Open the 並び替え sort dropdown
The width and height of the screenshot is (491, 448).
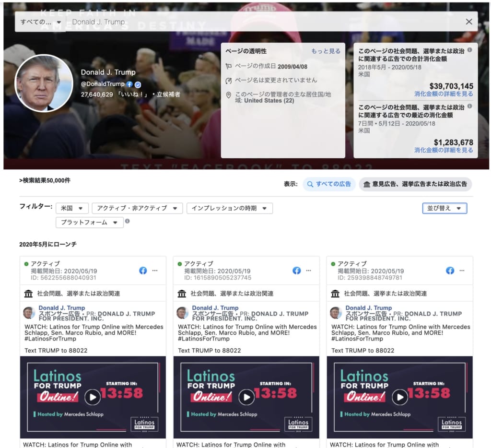[444, 208]
